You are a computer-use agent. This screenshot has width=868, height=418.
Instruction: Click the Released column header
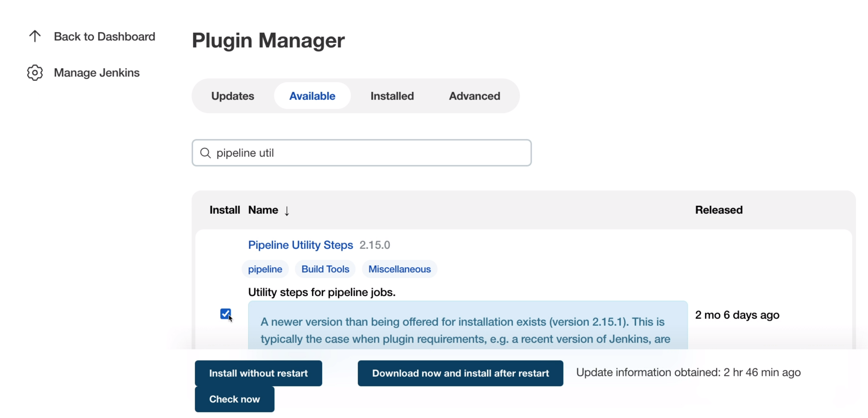tap(719, 210)
